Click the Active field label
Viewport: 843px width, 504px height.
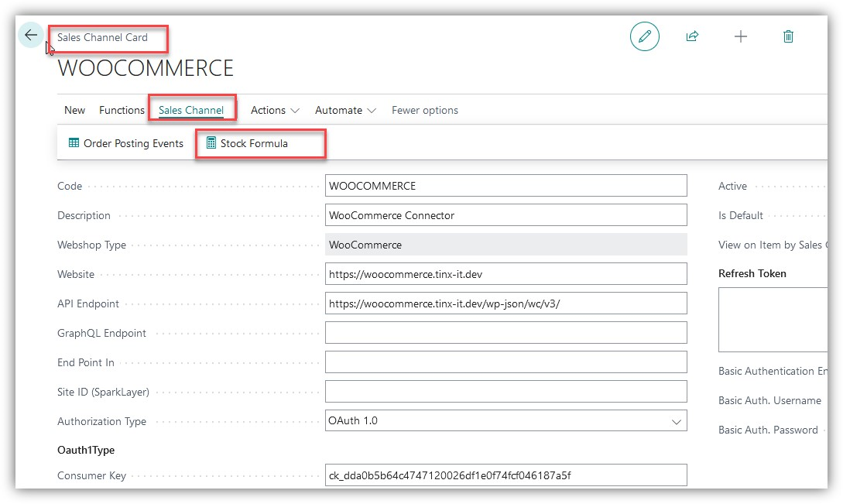(x=732, y=186)
